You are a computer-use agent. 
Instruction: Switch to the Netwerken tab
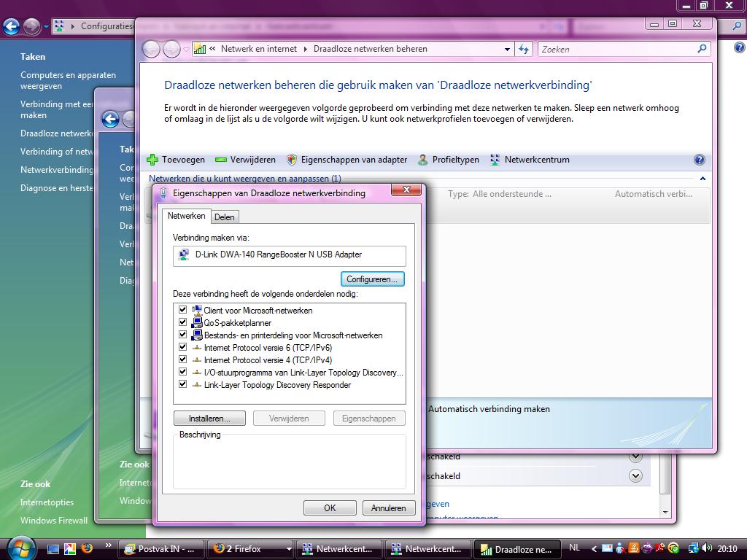tap(186, 216)
